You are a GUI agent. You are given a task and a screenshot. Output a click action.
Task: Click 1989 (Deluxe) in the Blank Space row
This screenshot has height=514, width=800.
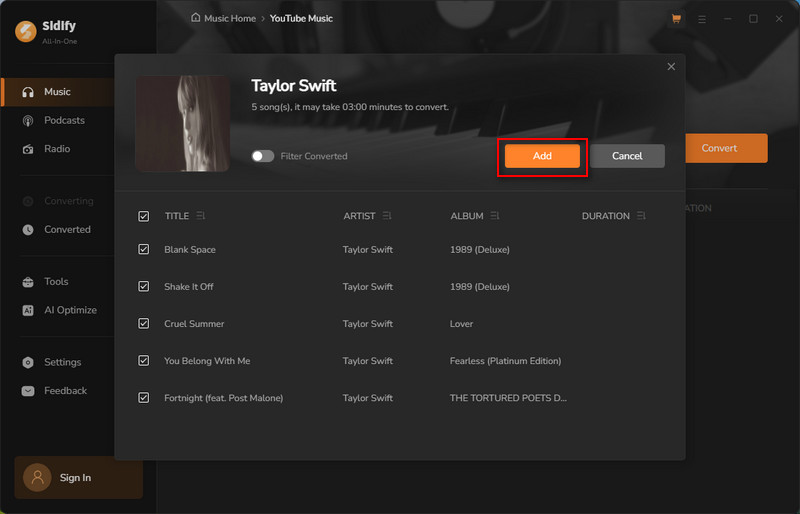480,250
